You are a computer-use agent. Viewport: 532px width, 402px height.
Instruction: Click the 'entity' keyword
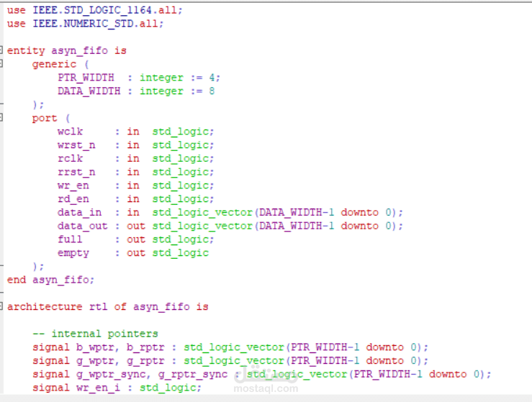[26, 51]
